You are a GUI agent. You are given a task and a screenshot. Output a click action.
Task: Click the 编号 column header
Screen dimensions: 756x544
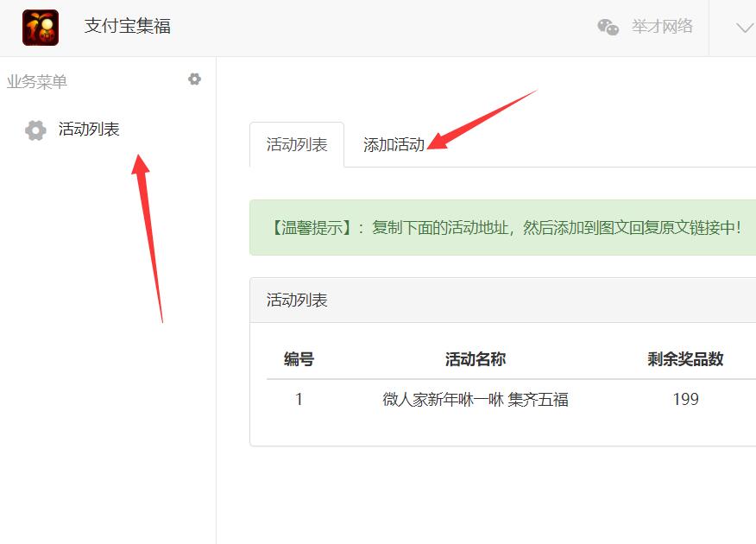[x=299, y=359]
